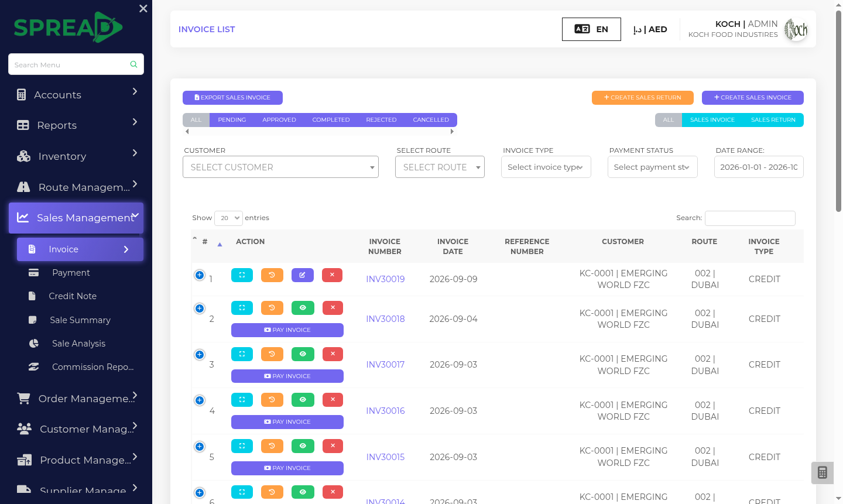The height and width of the screenshot is (504, 843).
Task: Expand row 2 details with the plus toggle
Action: pyautogui.click(x=200, y=308)
